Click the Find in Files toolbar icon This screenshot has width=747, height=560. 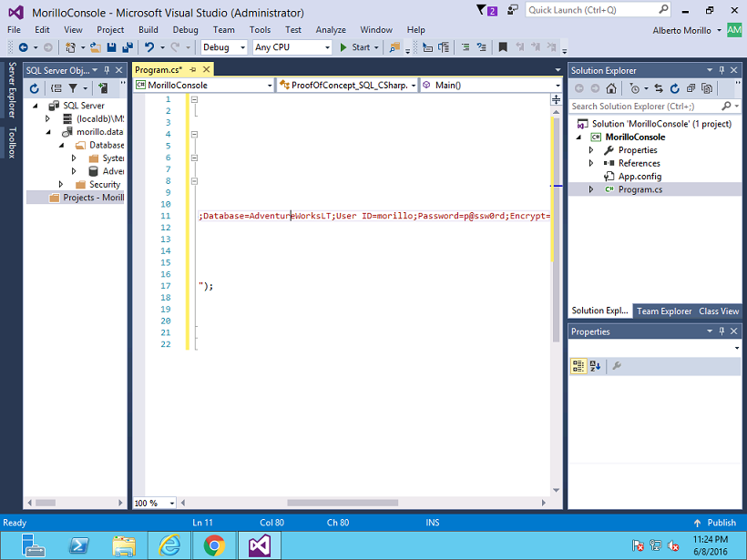point(394,47)
